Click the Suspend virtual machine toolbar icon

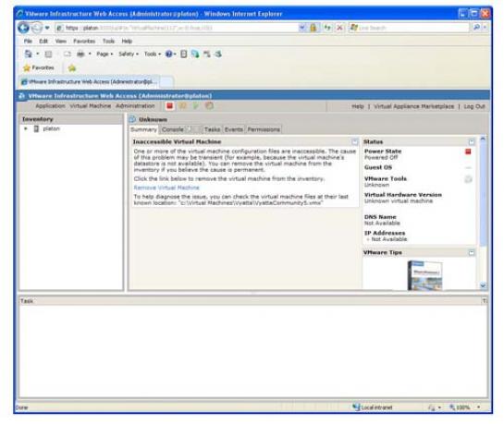183,106
